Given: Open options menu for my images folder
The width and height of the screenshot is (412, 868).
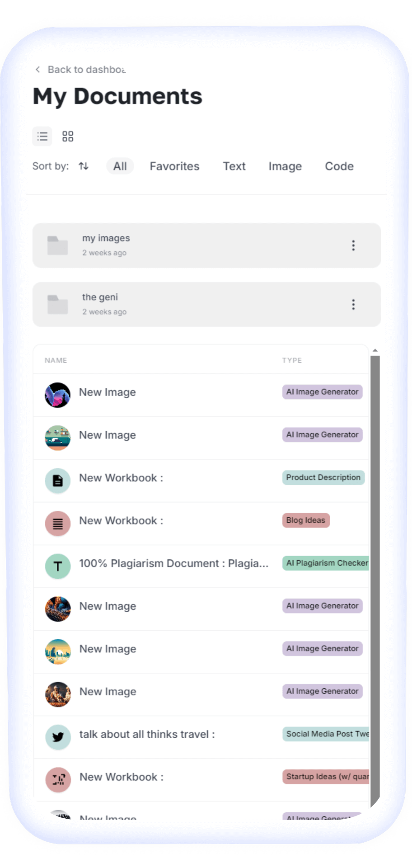Looking at the screenshot, I should tap(353, 245).
